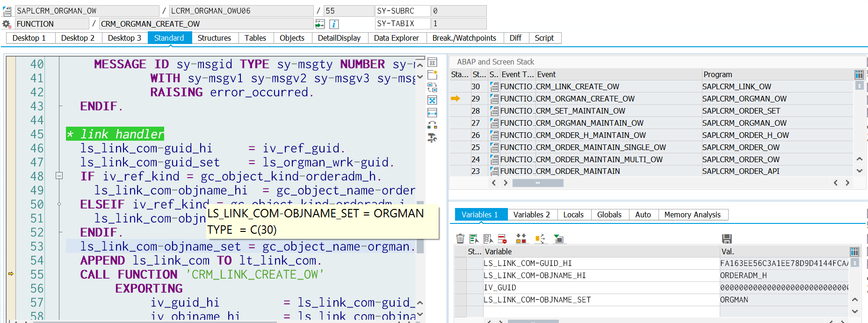Screen dimensions: 868x323
Task: Click the save floppy disk icon
Action: tap(727, 239)
